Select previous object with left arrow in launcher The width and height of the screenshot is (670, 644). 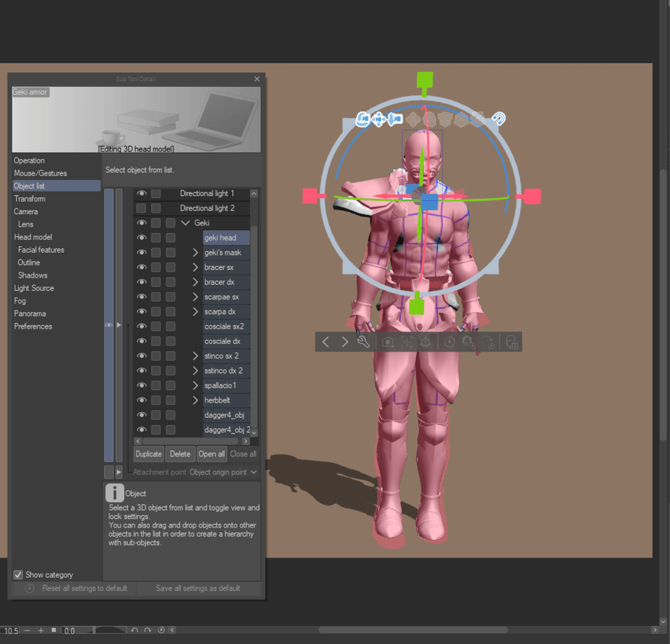326,342
